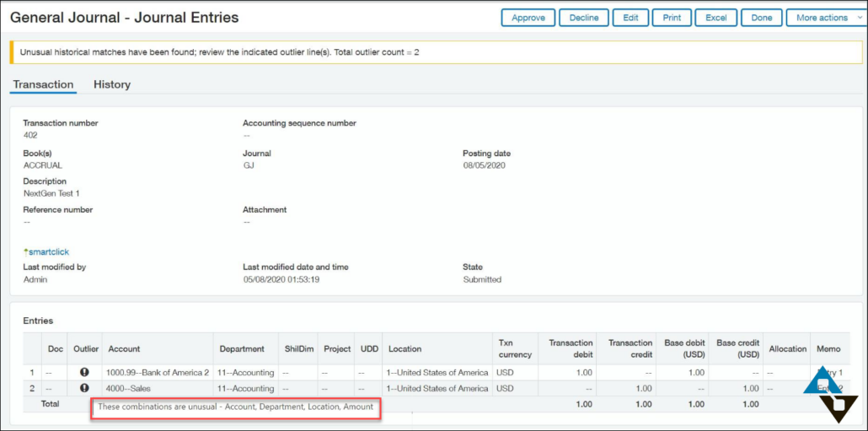Click the USD currency in the Sales row
The height and width of the screenshot is (431, 868).
[505, 388]
